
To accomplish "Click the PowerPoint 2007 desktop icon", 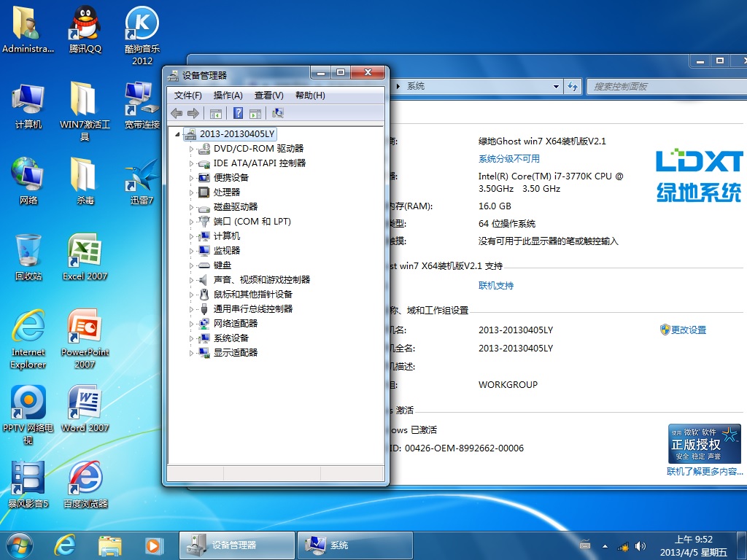I will tap(85, 338).
